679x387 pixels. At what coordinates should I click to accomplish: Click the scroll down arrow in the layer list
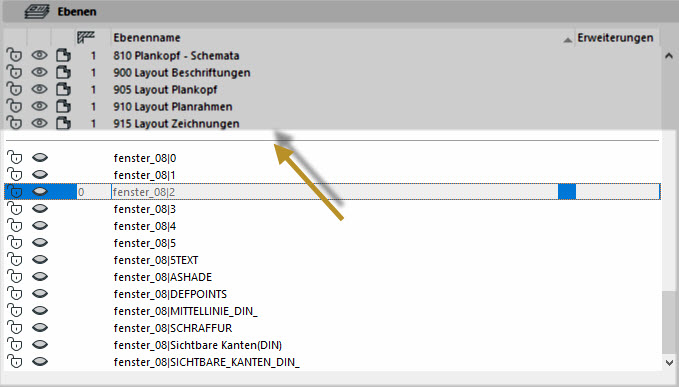tap(669, 362)
